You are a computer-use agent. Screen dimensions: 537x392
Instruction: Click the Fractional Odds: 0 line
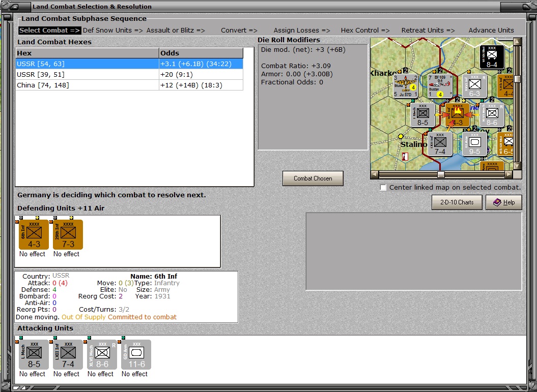(292, 82)
